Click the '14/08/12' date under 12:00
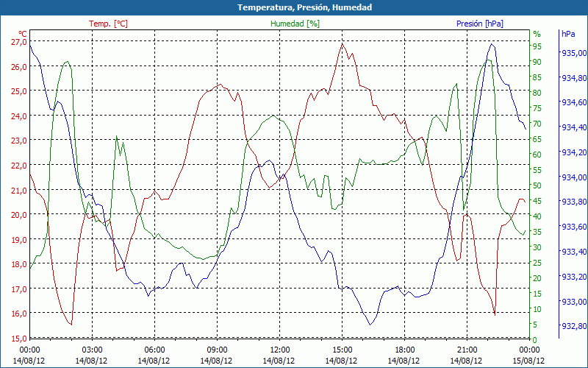The width and height of the screenshot is (588, 368). 279,361
